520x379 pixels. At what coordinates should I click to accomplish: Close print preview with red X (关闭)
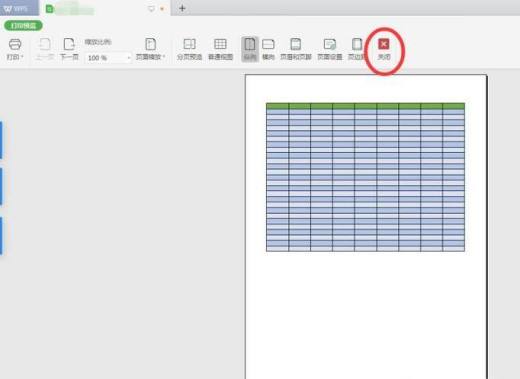[x=384, y=49]
